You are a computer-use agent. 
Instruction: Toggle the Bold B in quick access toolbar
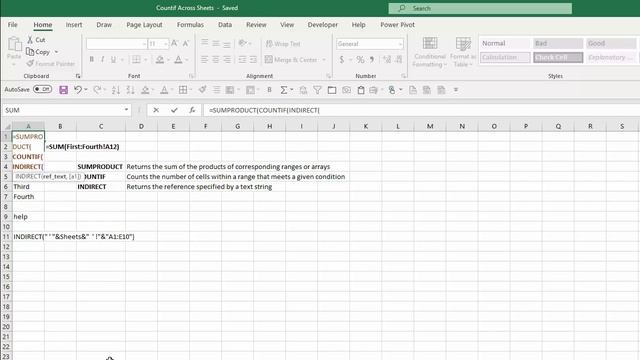pyautogui.click(x=269, y=90)
